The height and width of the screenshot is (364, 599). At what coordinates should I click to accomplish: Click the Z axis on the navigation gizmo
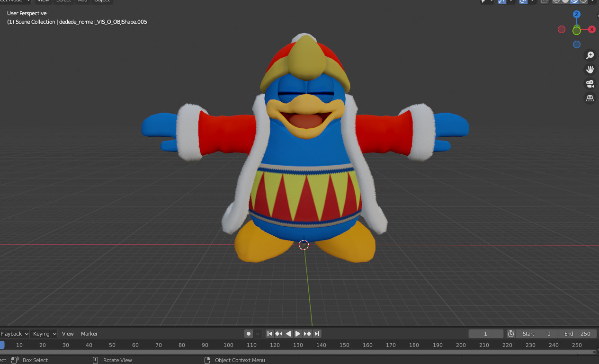(x=577, y=14)
